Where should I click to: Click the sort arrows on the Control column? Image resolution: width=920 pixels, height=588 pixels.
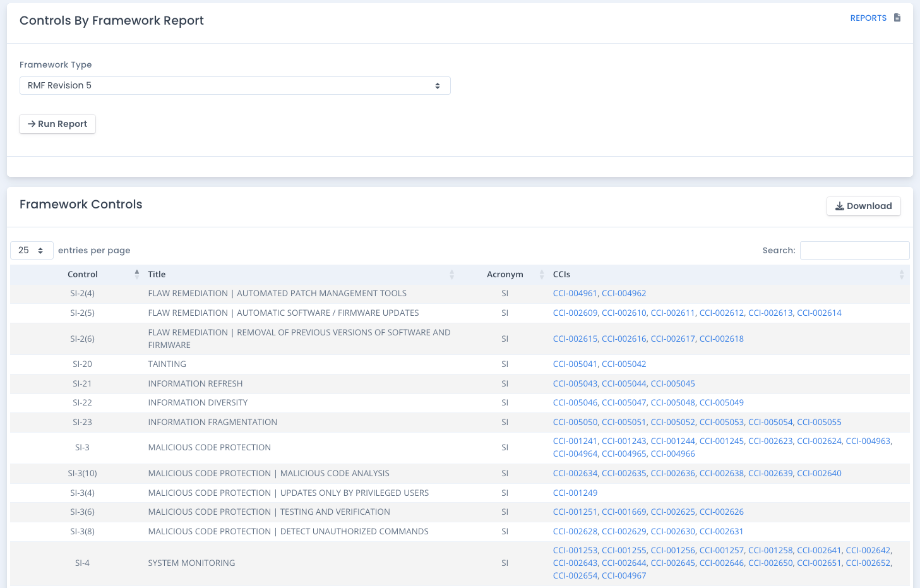click(136, 274)
